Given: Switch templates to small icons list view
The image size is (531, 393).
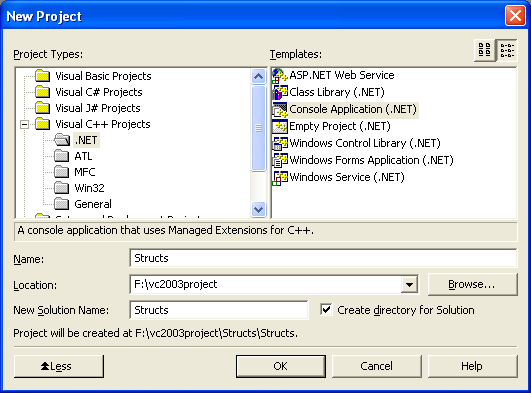Looking at the screenshot, I should click(x=507, y=50).
